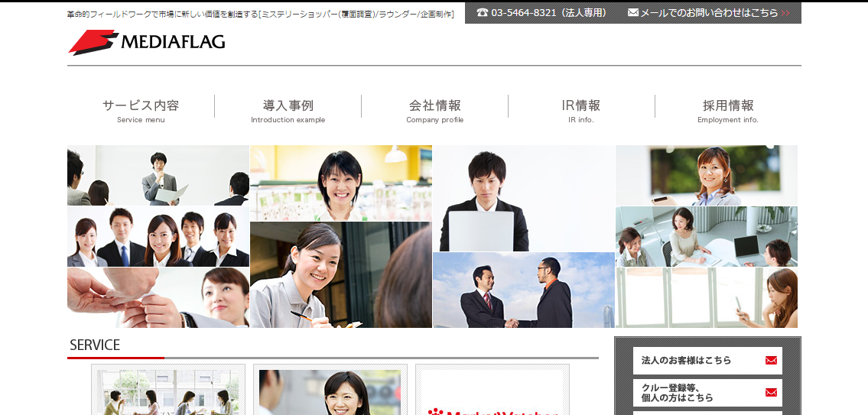
Task: Click photo of woman looking at phone
Action: [707, 298]
